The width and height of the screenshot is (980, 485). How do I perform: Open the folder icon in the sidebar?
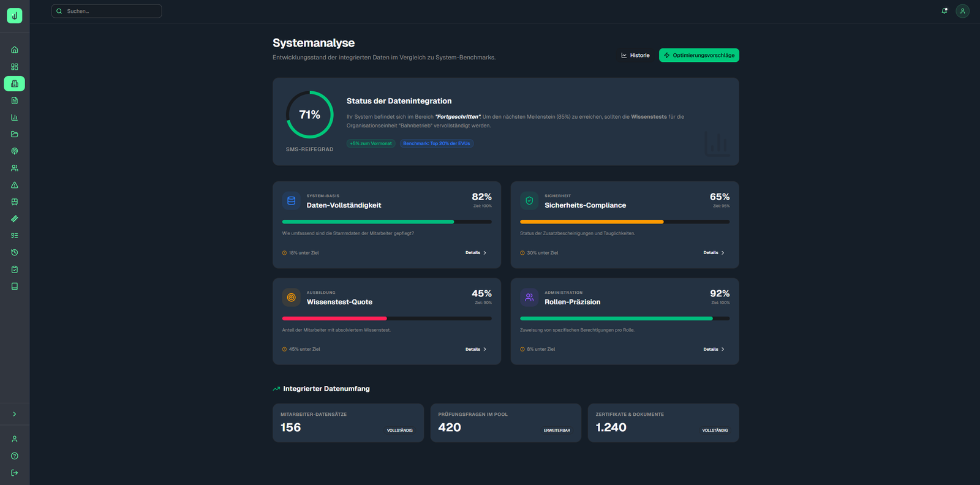point(15,134)
